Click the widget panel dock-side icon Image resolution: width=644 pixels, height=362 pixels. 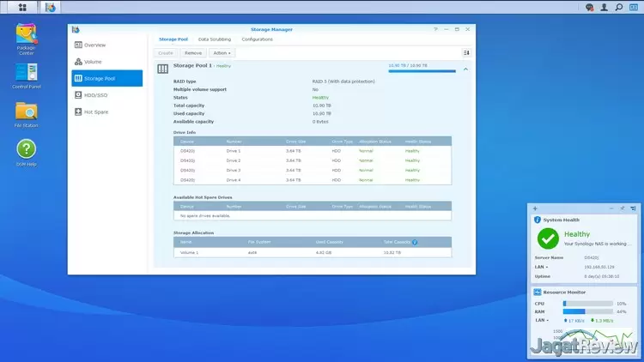[633, 208]
